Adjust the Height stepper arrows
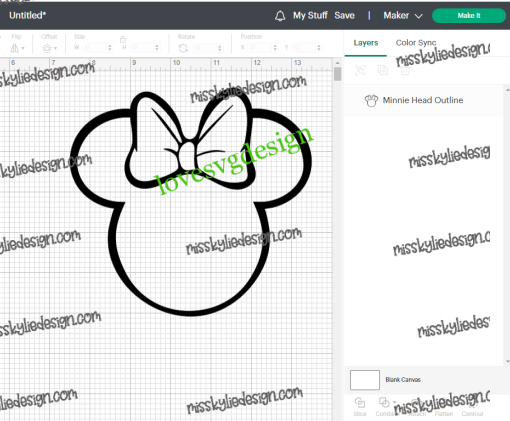 pyautogui.click(x=157, y=48)
